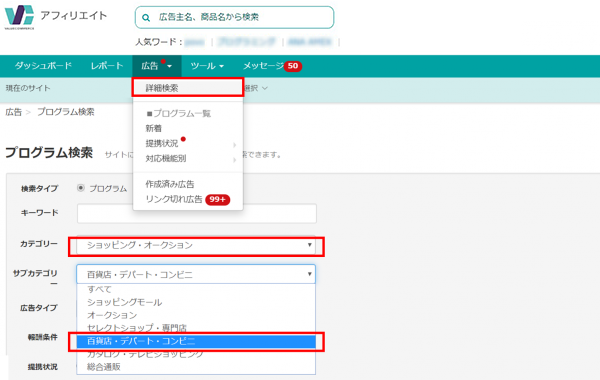Choose セレクトショップ・専門店 option
The height and width of the screenshot is (380, 600).
coord(196,328)
